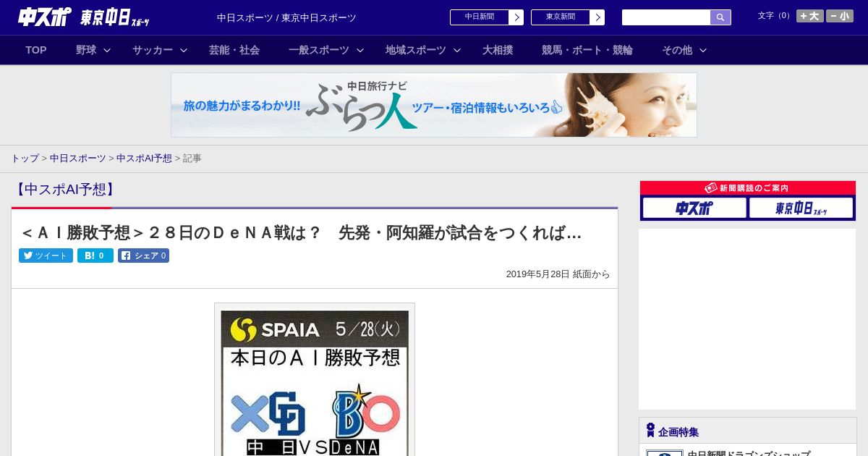This screenshot has width=868, height=456.
Task: Go to トップ breadcrumb link
Action: [25, 159]
